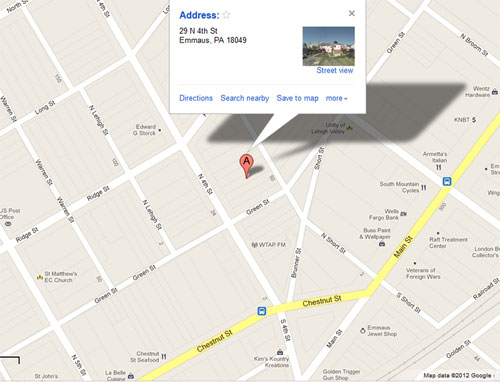Click transit stop icon on Main St

(447, 181)
